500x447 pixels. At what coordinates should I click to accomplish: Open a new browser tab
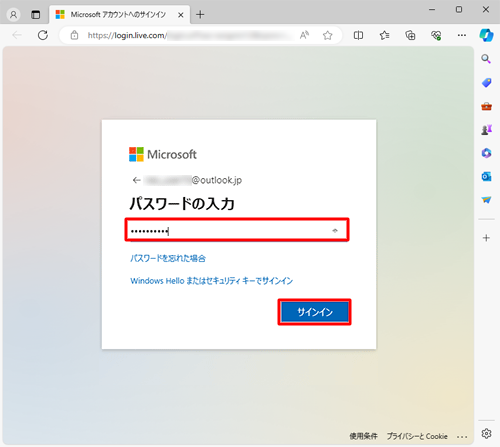click(x=200, y=15)
